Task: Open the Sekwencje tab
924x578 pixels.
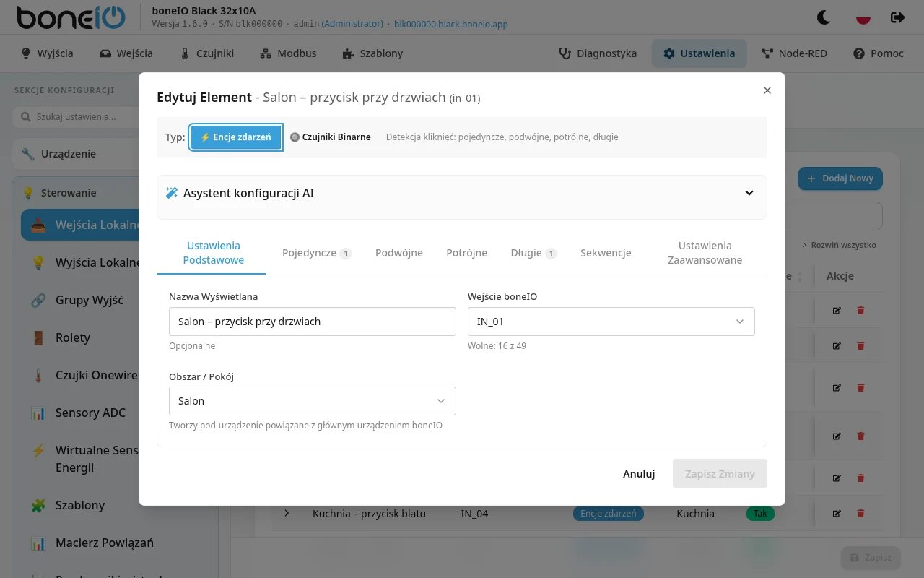Action: tap(606, 253)
